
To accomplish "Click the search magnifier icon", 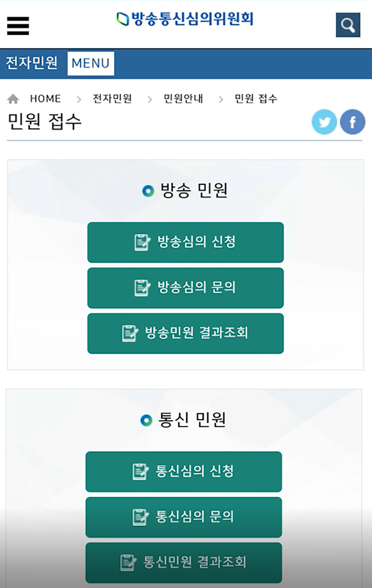I will coord(348,25).
